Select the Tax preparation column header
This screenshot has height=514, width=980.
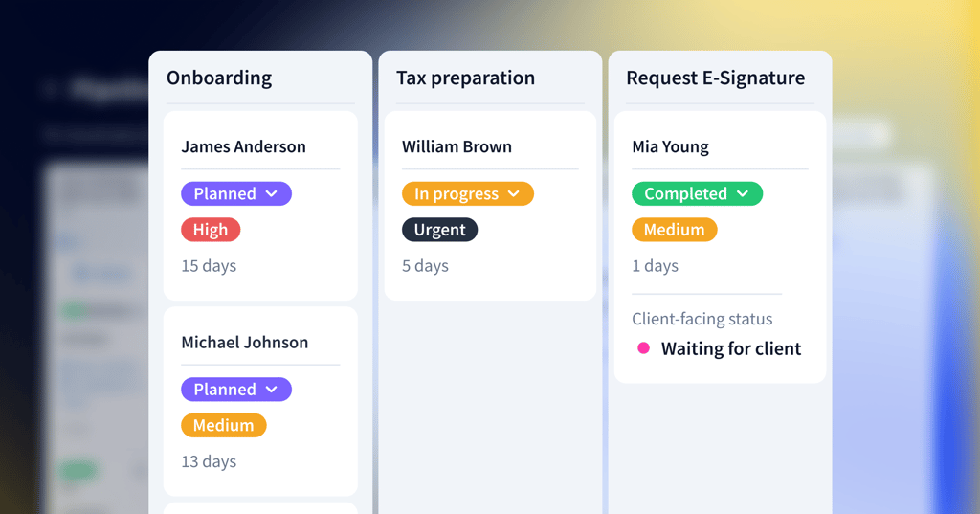click(x=465, y=78)
